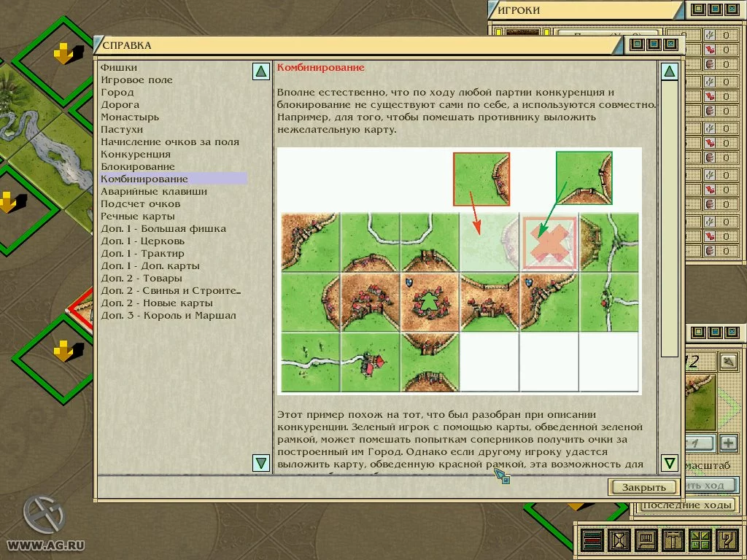Image resolution: width=747 pixels, height=560 pixels.
Task: Open Доп. 1 - Трактир topic
Action: [142, 253]
